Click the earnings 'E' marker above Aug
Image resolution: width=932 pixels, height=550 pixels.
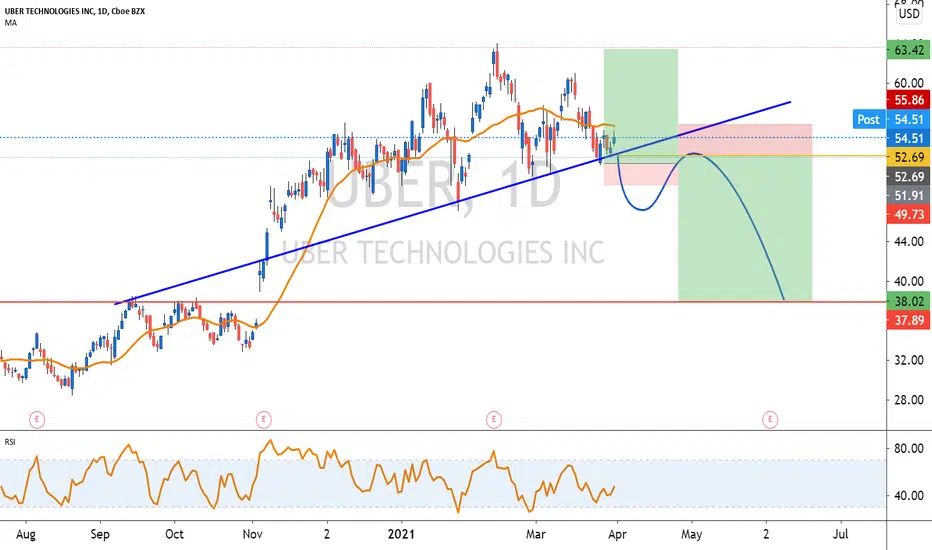37,420
